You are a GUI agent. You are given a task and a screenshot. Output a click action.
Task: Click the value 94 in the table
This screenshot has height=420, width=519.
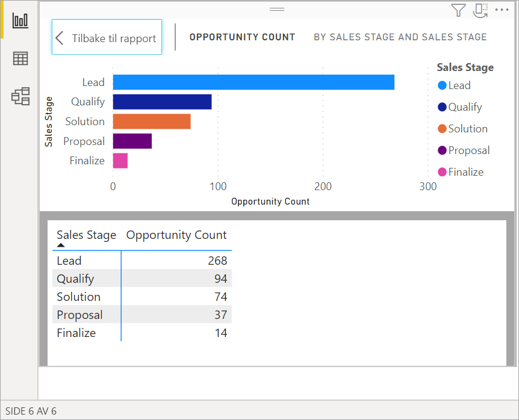click(x=221, y=279)
